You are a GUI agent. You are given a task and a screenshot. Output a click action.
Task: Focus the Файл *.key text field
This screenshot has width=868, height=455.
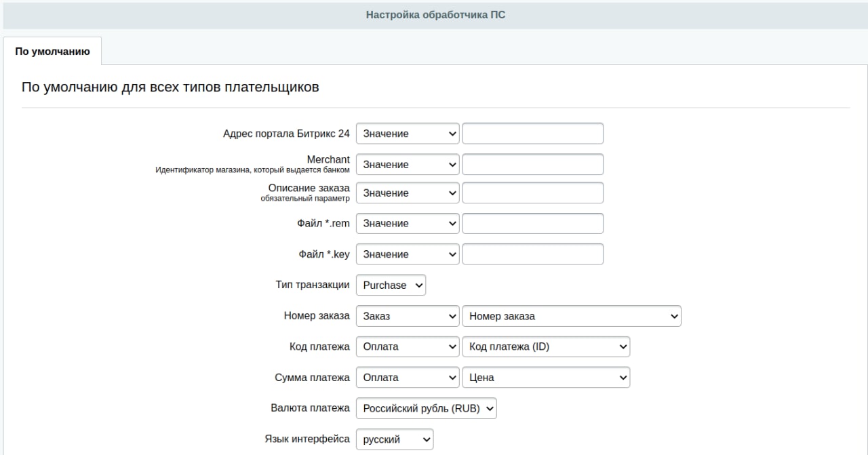click(x=532, y=254)
